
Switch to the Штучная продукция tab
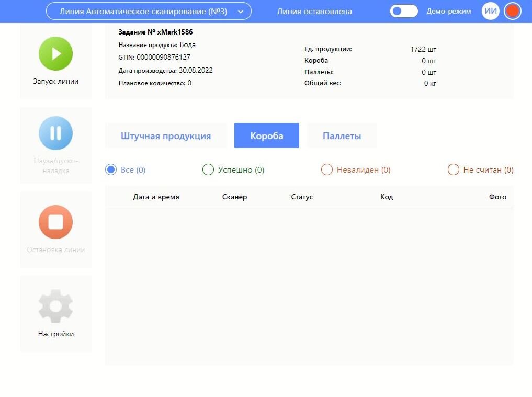[165, 135]
